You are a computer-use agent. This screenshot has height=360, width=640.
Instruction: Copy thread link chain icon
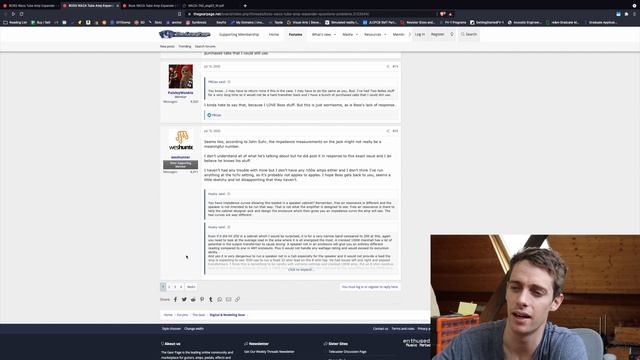(238, 299)
